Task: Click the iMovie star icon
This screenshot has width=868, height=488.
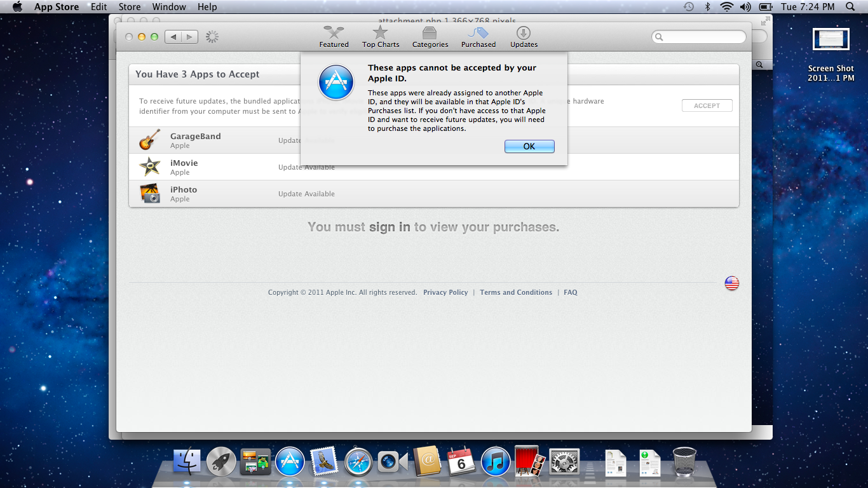Action: pos(150,166)
